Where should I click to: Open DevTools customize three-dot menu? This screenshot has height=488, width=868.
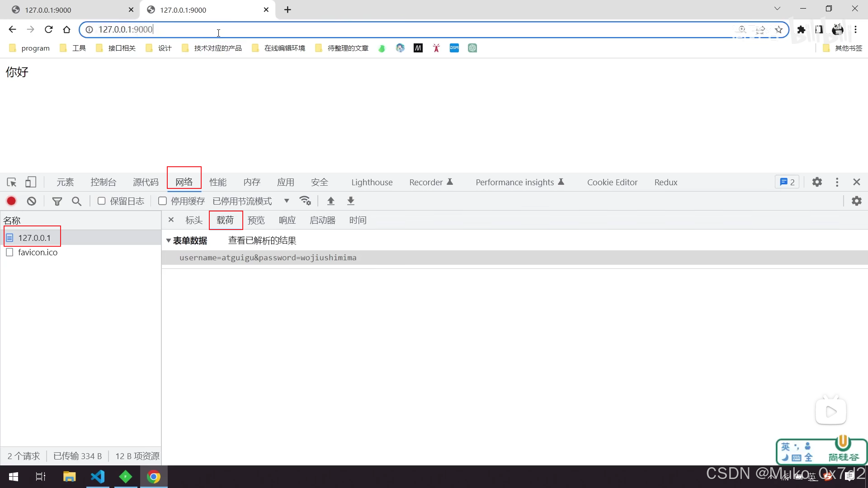coord(837,182)
